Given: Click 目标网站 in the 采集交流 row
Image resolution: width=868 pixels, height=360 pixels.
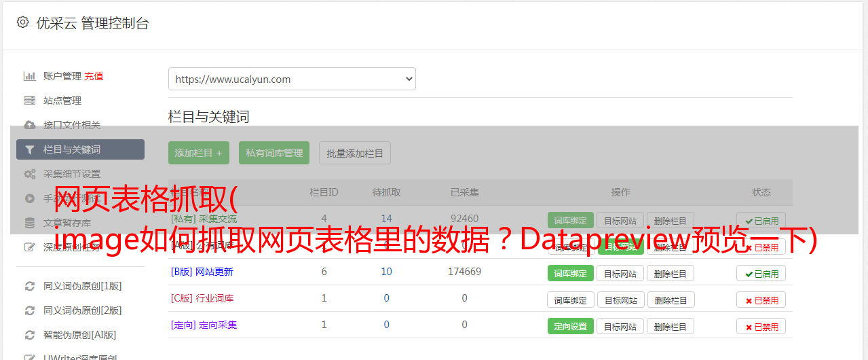Looking at the screenshot, I should click(620, 220).
